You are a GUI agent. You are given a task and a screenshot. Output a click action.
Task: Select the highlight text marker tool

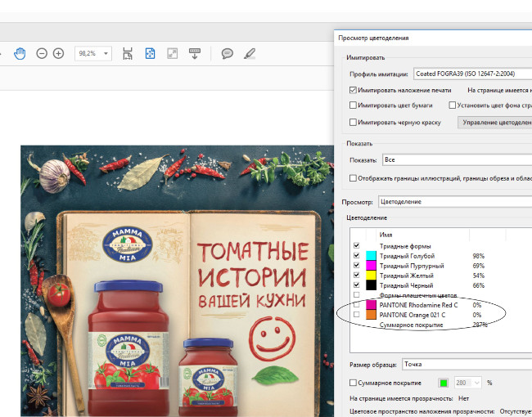[x=249, y=53]
